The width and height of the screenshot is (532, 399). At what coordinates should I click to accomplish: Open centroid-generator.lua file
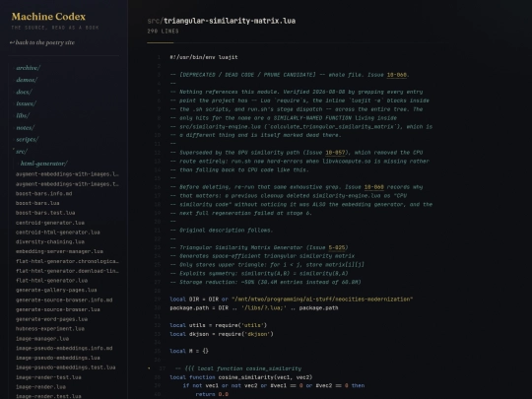coord(50,223)
